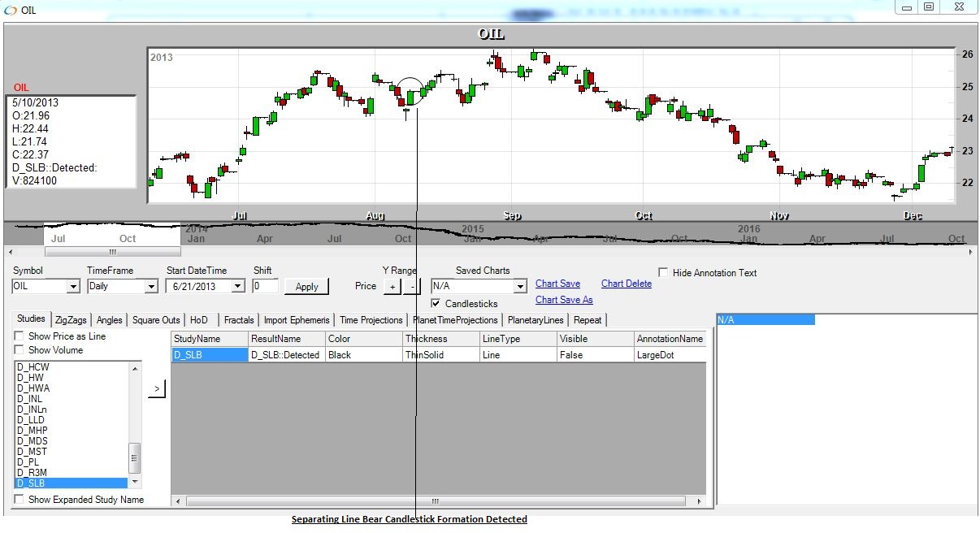Maximize the OIL chart window
This screenshot has width=980, height=533.
click(x=929, y=7)
